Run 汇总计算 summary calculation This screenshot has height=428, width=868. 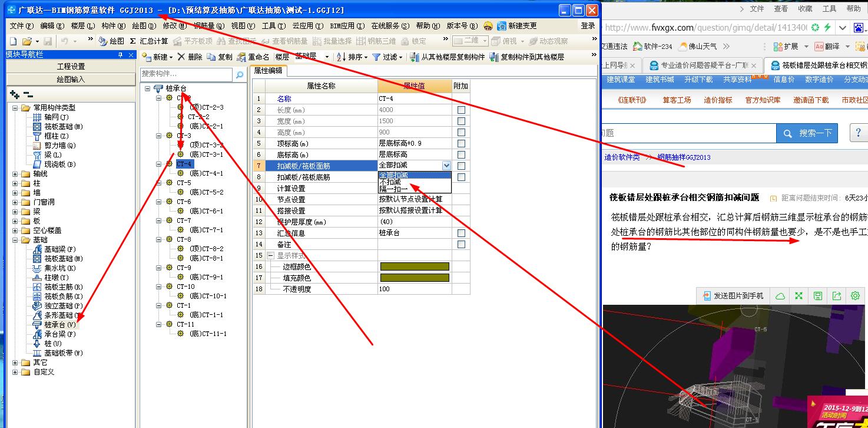149,41
